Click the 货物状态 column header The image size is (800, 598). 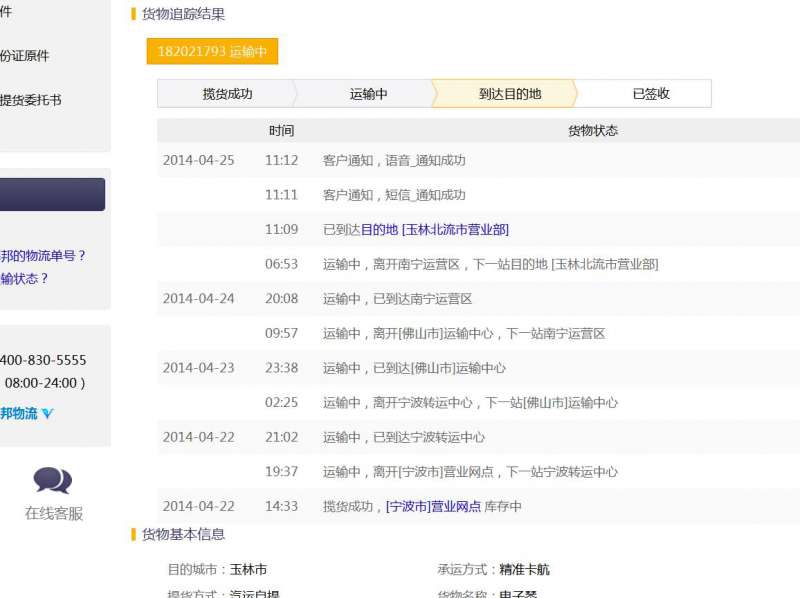(592, 131)
